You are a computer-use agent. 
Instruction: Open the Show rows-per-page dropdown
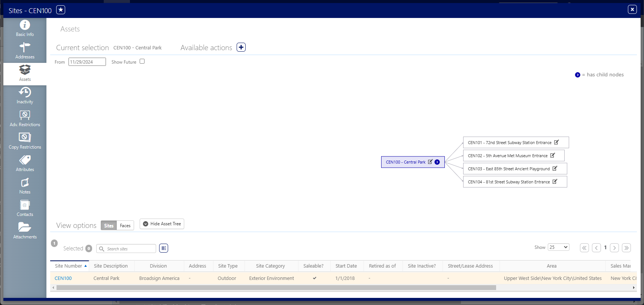click(558, 247)
